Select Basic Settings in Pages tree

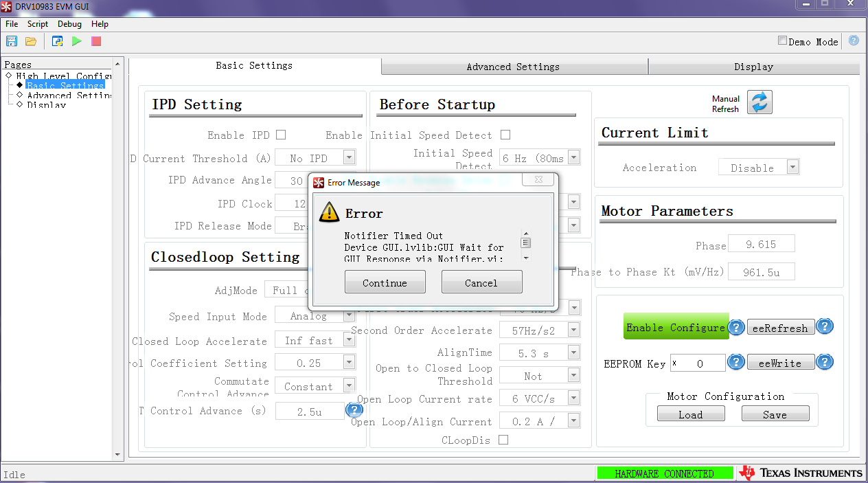pos(65,85)
